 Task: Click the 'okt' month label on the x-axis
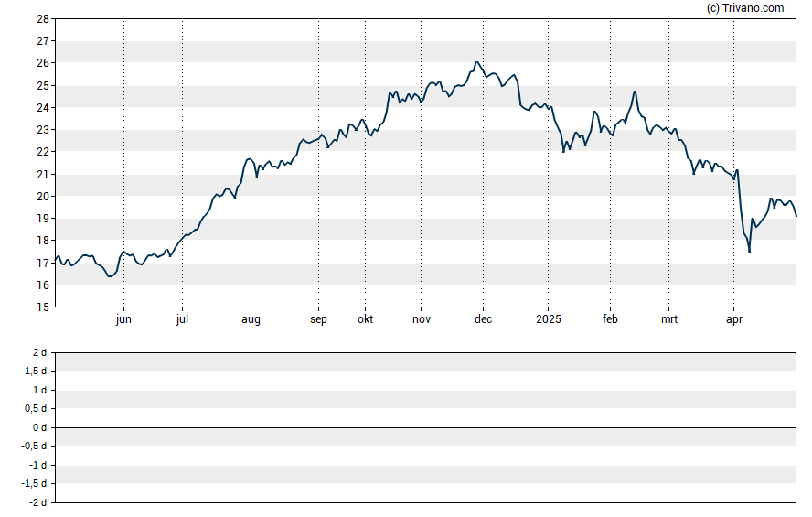pyautogui.click(x=365, y=319)
